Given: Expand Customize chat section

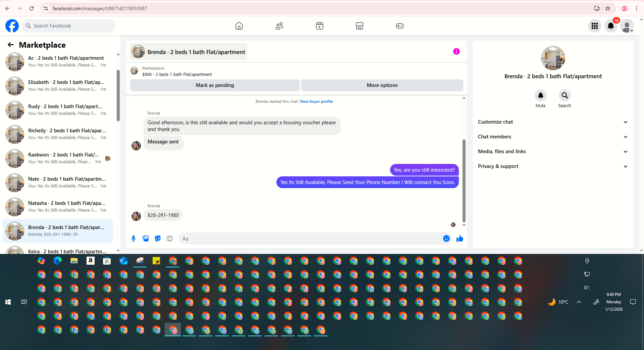Looking at the screenshot, I should [x=553, y=122].
